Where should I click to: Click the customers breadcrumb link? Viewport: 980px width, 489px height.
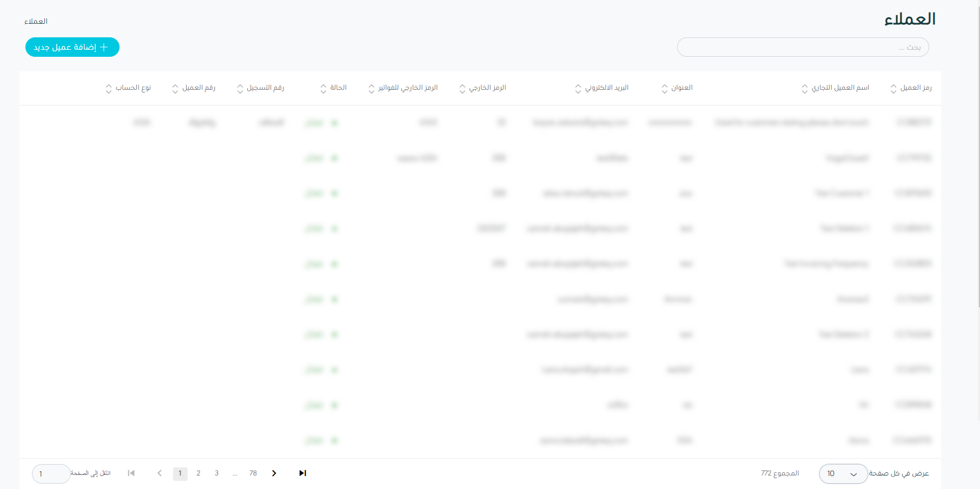tap(36, 22)
